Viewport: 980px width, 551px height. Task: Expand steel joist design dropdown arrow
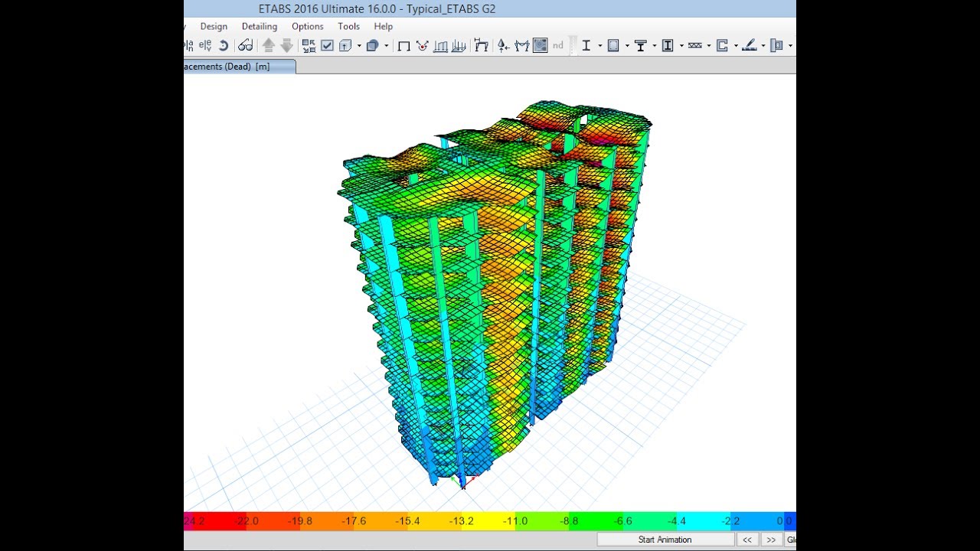pyautogui.click(x=709, y=46)
